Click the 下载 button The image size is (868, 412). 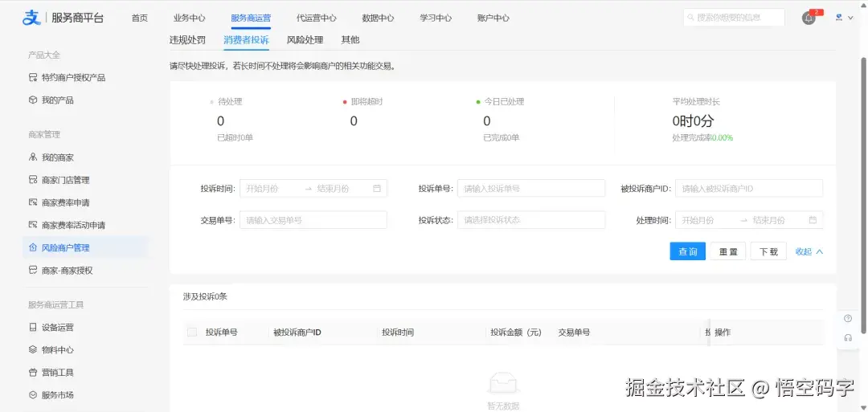tap(768, 251)
